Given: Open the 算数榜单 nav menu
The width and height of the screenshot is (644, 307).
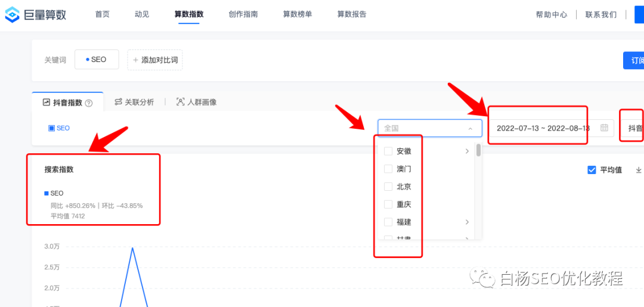Looking at the screenshot, I should click(x=297, y=14).
